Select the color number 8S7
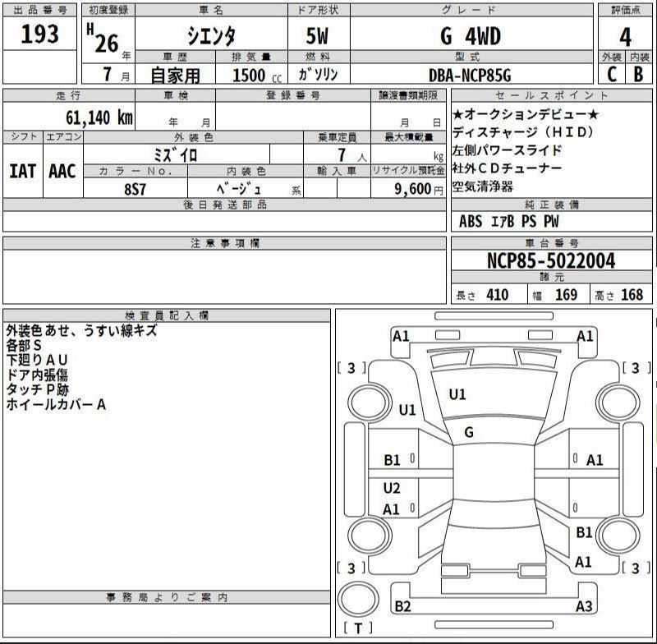The height and width of the screenshot is (644, 657). (135, 189)
